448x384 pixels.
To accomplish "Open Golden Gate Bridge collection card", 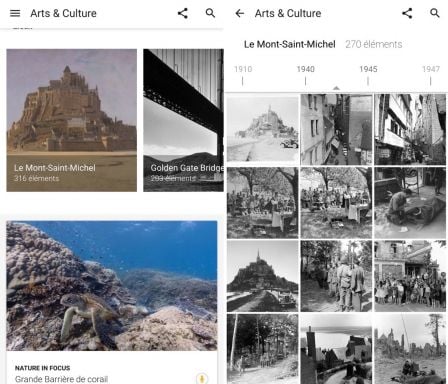I will pos(183,120).
